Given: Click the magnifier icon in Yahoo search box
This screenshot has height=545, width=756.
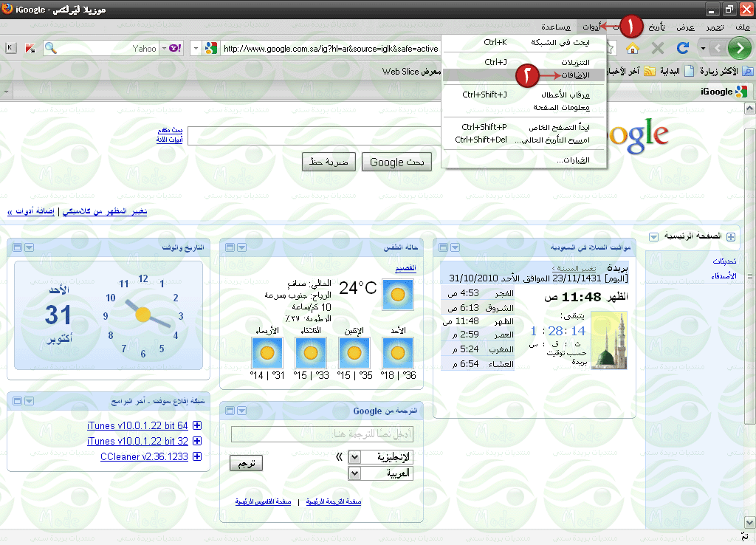Looking at the screenshot, I should [x=51, y=48].
